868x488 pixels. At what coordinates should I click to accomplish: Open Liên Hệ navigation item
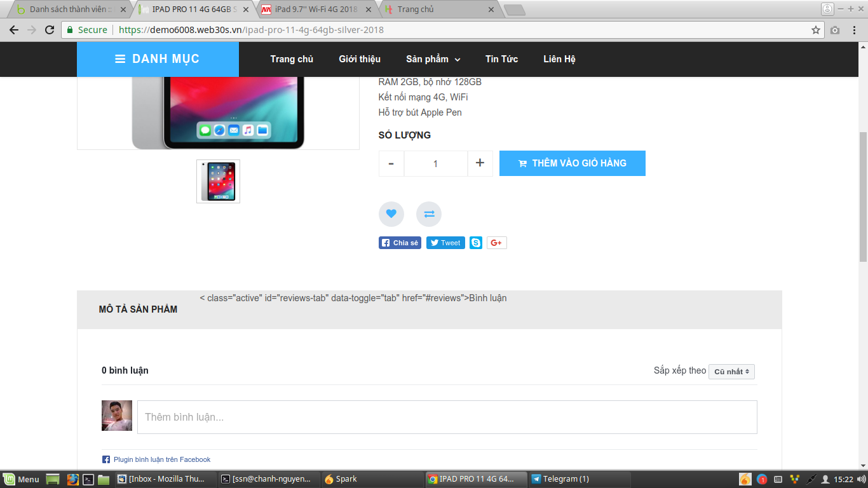click(x=559, y=59)
